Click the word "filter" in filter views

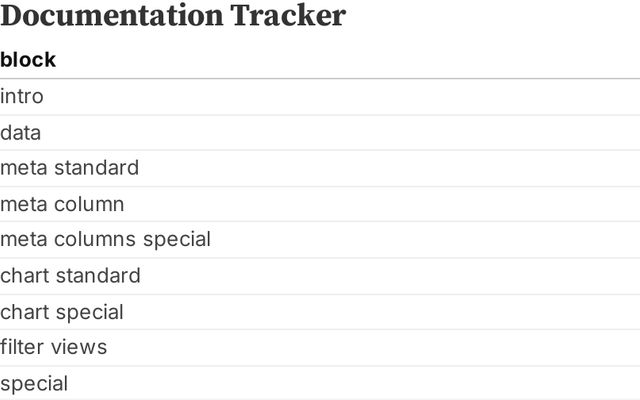(x=25, y=347)
